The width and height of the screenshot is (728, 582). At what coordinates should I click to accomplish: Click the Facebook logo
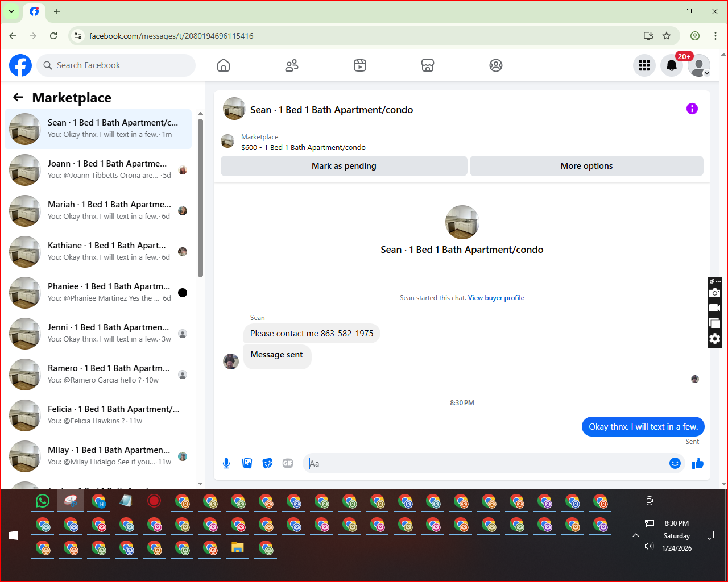[20, 65]
